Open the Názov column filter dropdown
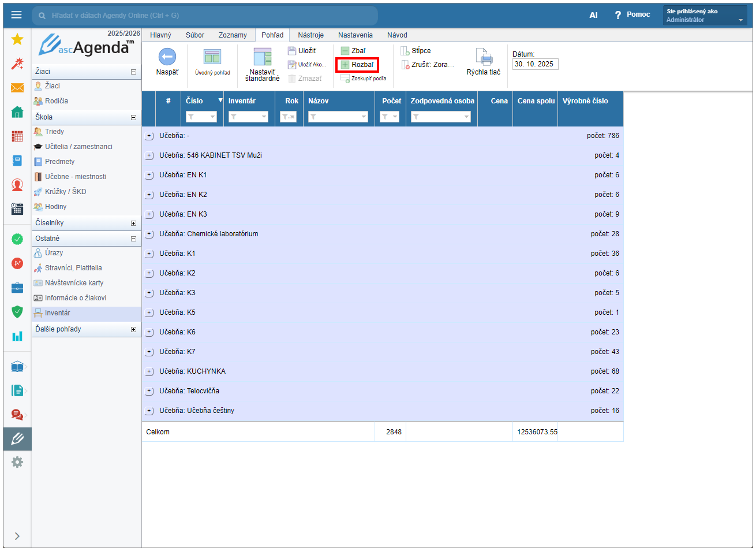 pos(364,117)
